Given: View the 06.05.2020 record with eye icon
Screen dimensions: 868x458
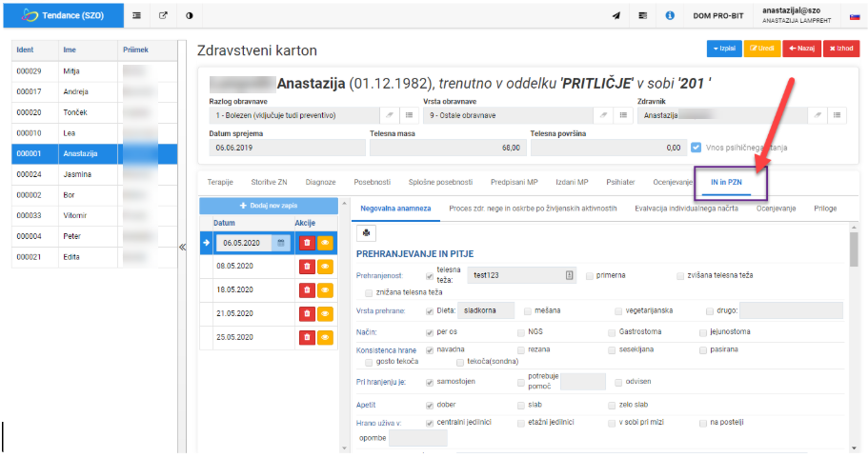Looking at the screenshot, I should [326, 243].
